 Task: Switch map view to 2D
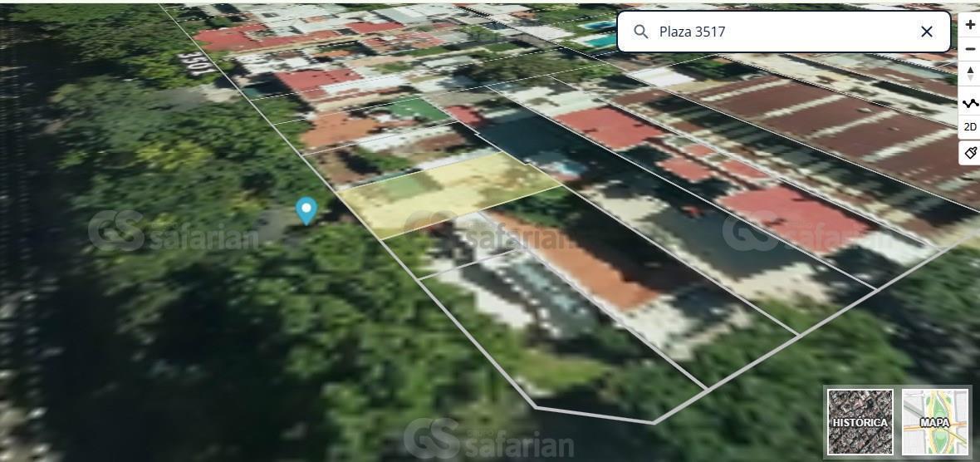tap(970, 127)
